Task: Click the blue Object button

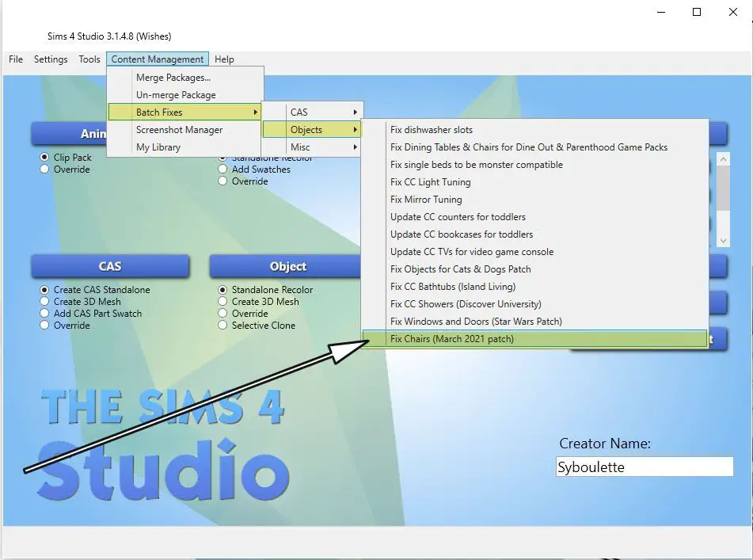Action: [x=285, y=267]
